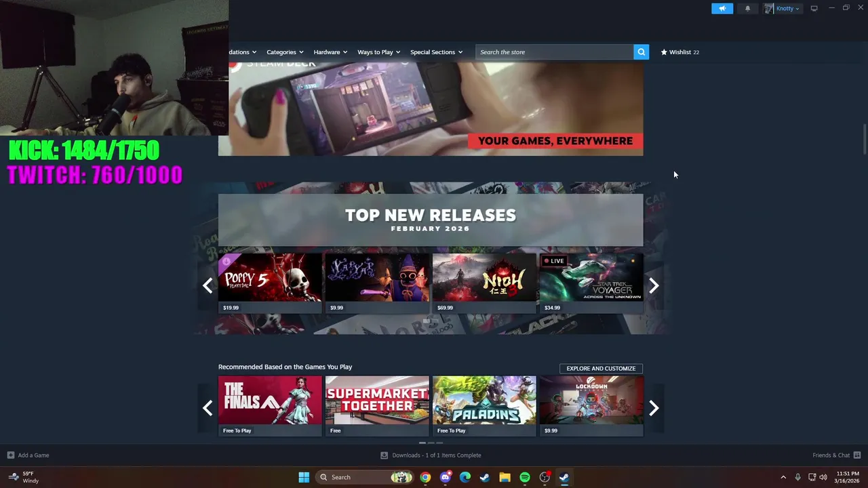The height and width of the screenshot is (488, 868).
Task: Show next recommended games
Action: click(x=654, y=407)
